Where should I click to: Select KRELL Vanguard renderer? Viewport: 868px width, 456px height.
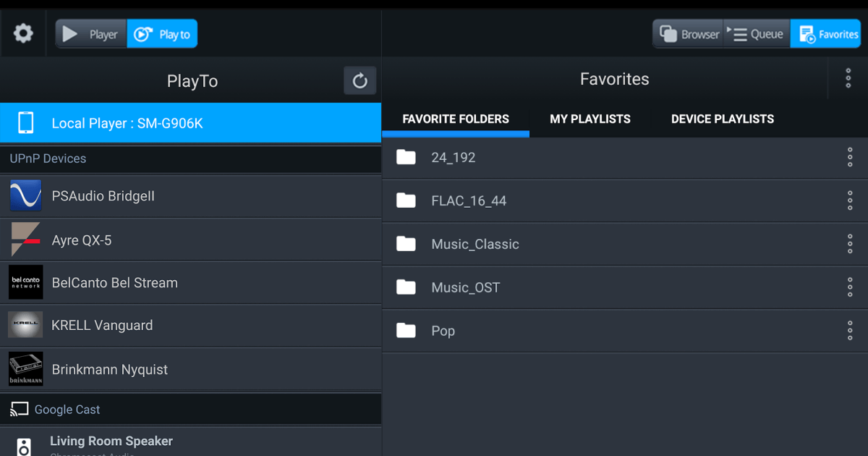[x=190, y=326]
